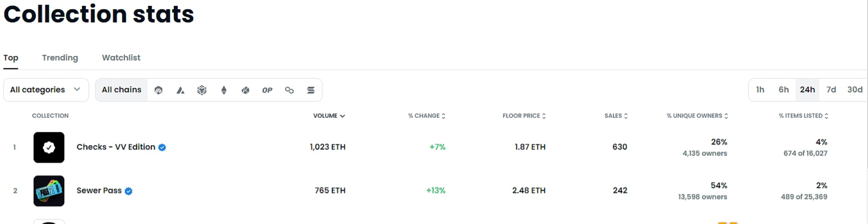Viewport: 868px width, 224px height.
Task: Open Sewer Pass collection link
Action: (x=99, y=191)
